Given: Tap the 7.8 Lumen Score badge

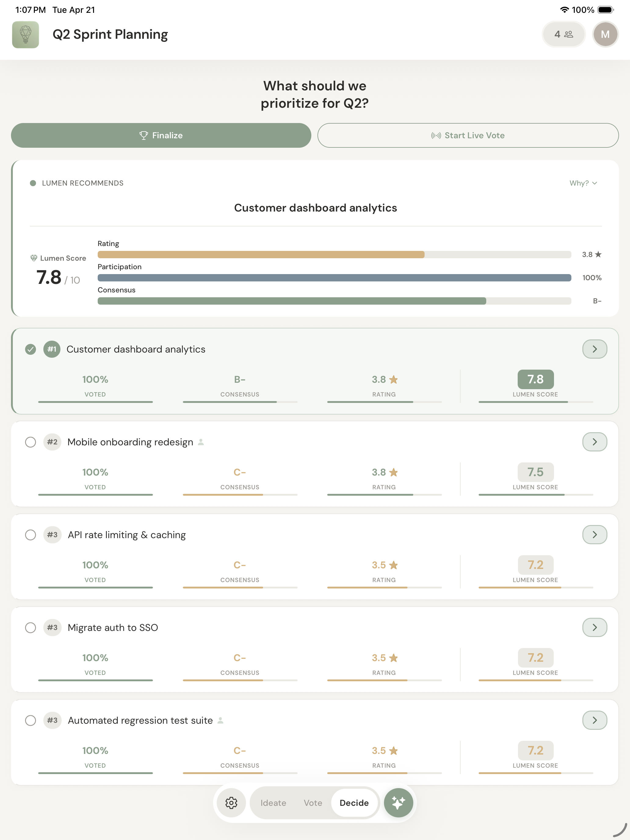Looking at the screenshot, I should [x=535, y=379].
